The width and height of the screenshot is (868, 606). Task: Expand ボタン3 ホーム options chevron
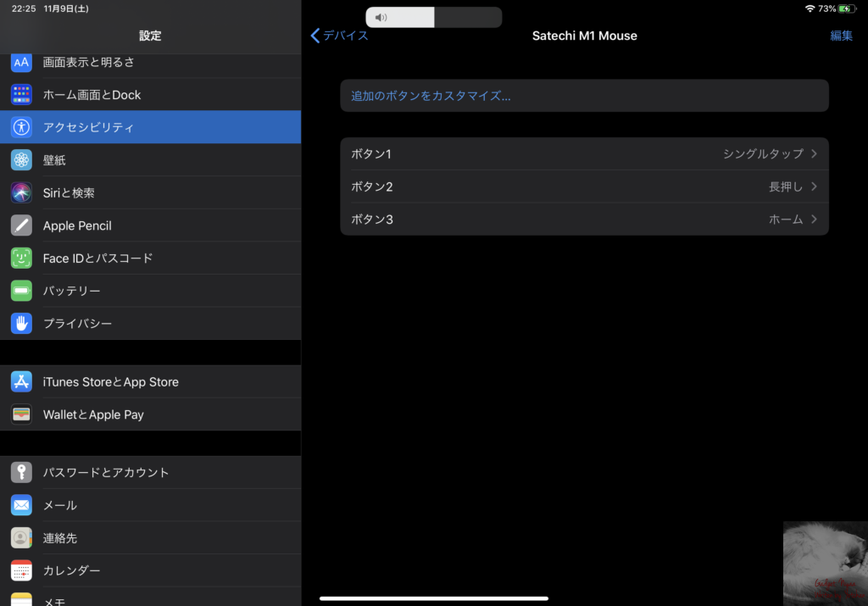pyautogui.click(x=814, y=220)
